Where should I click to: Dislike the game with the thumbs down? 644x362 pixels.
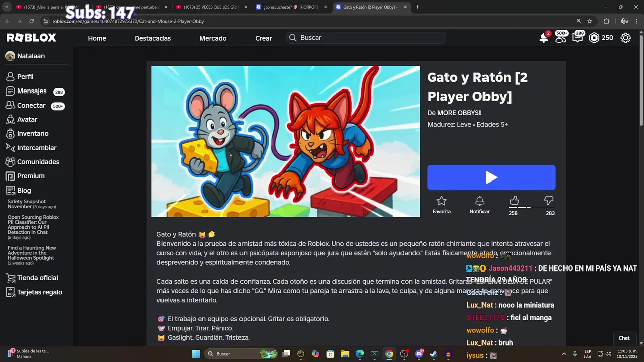(549, 201)
